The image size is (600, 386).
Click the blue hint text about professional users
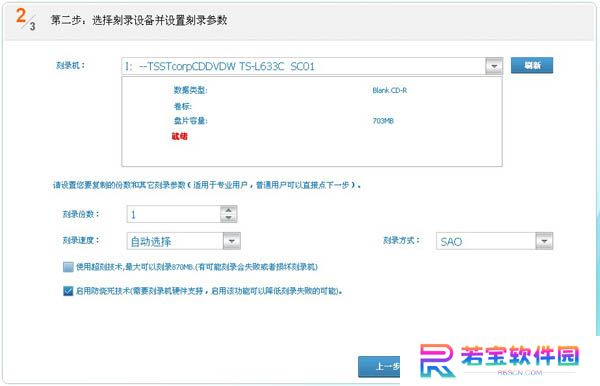point(207,185)
